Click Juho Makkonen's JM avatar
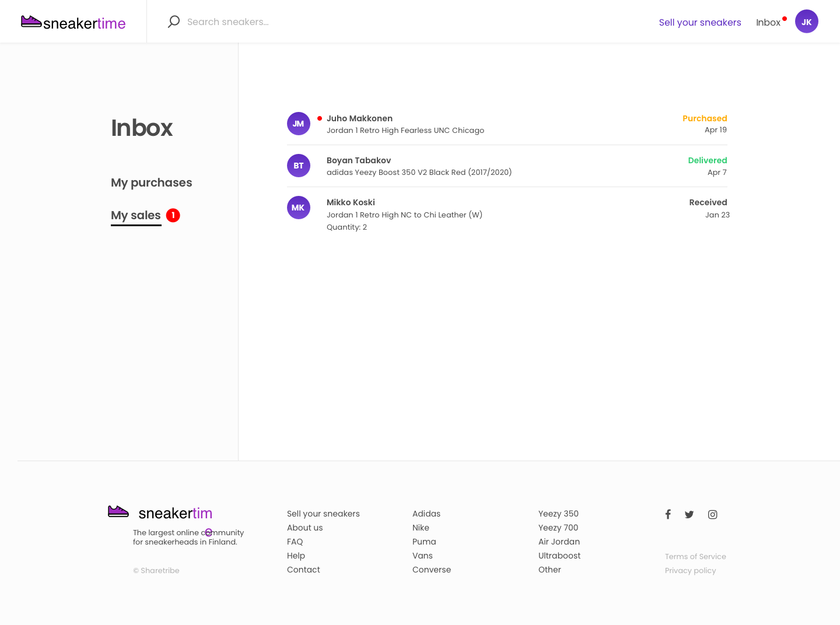Screen dimensions: 840x625 [x=299, y=124]
